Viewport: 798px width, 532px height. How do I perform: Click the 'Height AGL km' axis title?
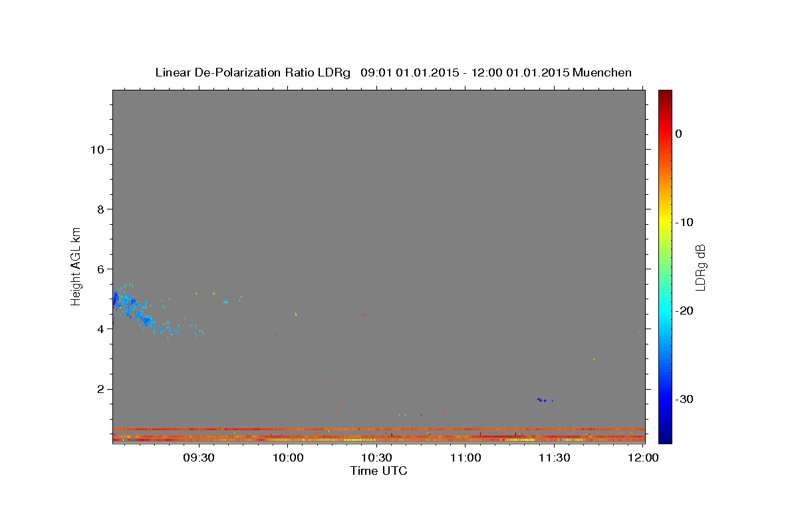coord(76,265)
